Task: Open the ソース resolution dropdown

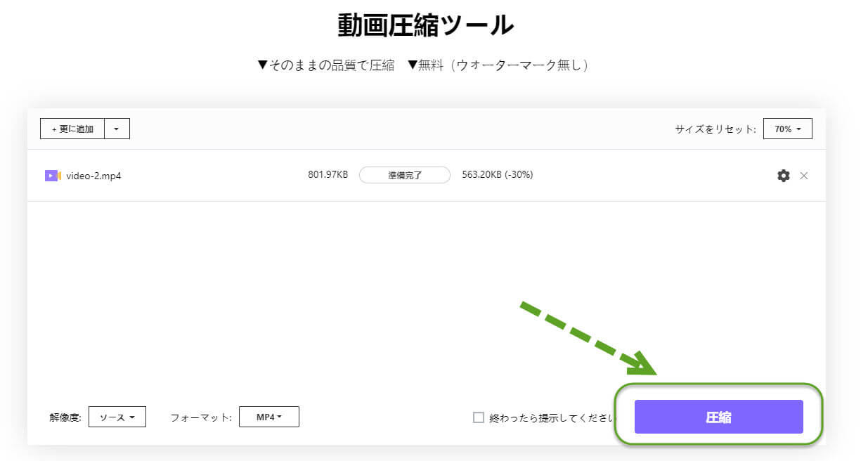Action: click(117, 417)
